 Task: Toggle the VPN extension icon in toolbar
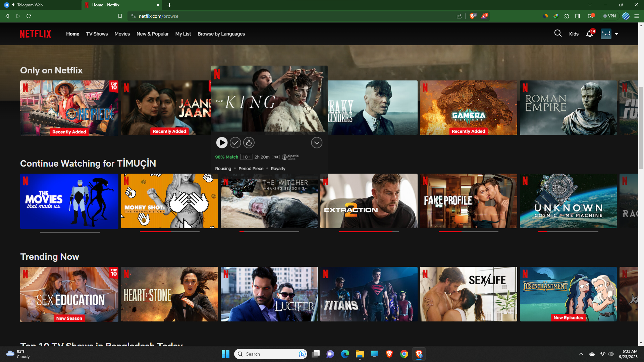click(610, 16)
